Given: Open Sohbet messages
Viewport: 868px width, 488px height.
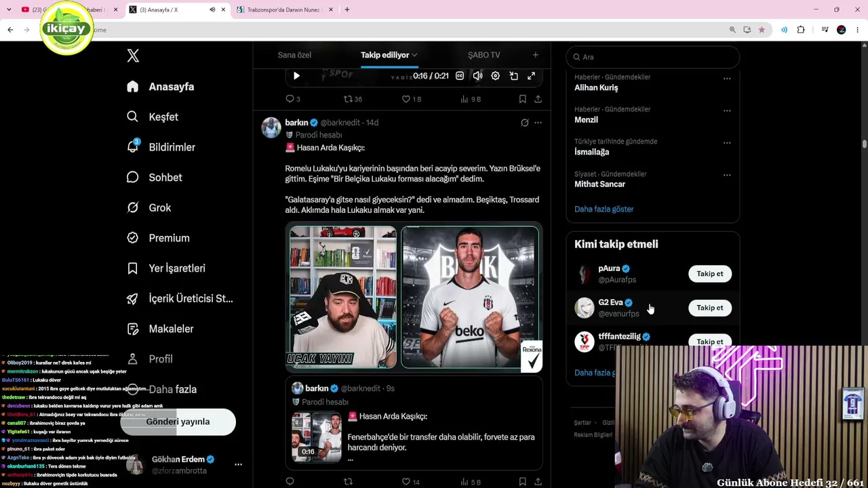Looking at the screenshot, I should 154,178.
